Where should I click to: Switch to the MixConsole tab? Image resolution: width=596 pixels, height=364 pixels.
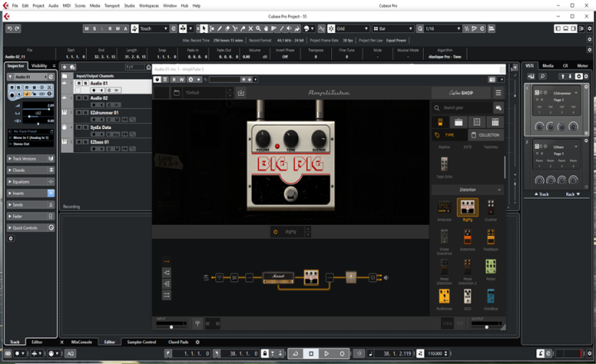pyautogui.click(x=81, y=342)
